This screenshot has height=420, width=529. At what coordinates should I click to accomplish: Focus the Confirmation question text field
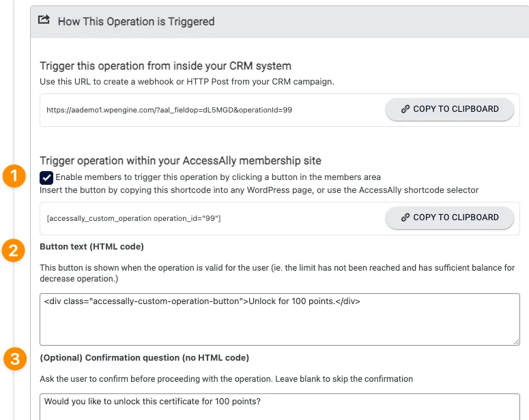pos(280,405)
